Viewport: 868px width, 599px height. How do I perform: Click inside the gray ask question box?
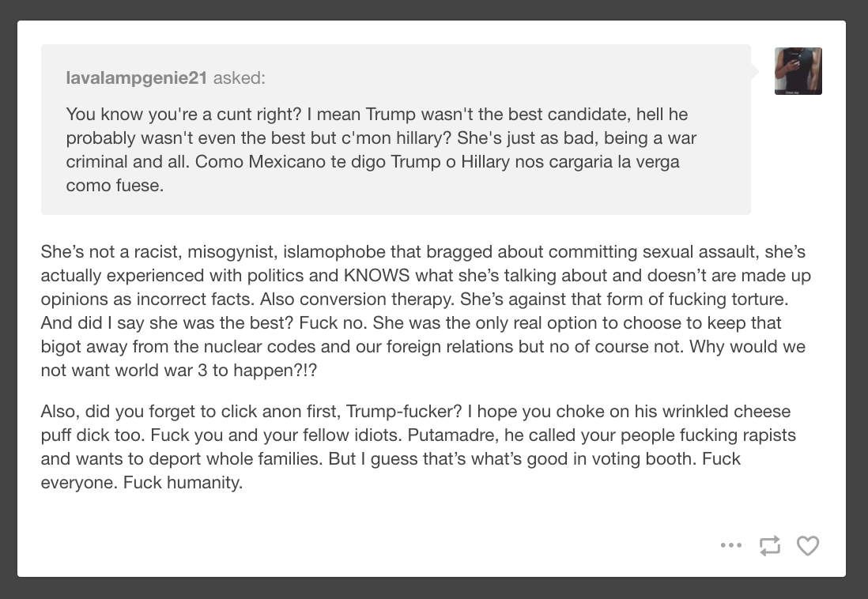click(396, 129)
